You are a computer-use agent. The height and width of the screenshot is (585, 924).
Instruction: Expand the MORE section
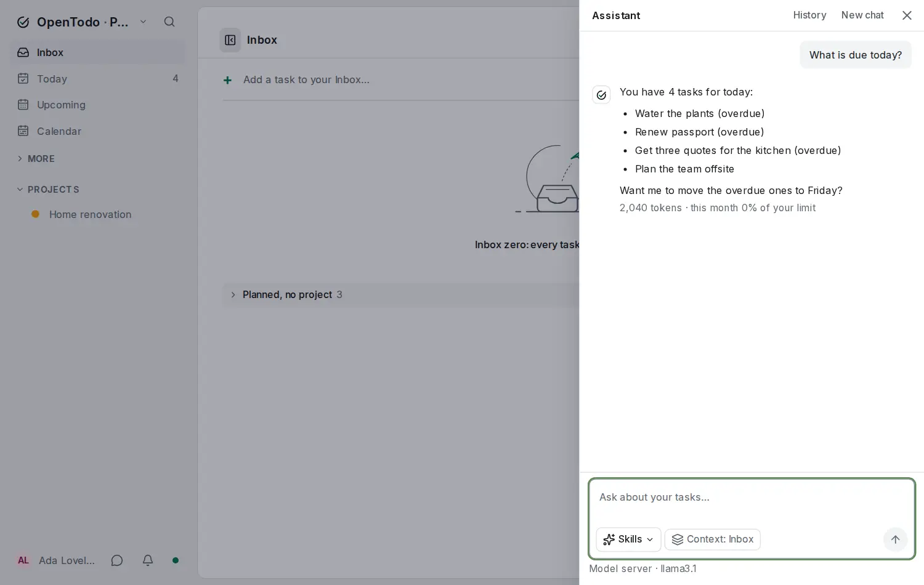36,158
